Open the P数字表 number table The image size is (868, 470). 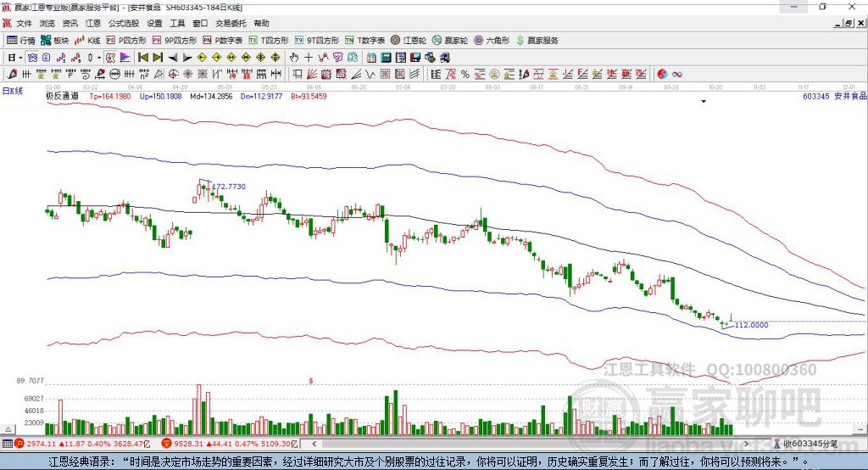click(223, 41)
